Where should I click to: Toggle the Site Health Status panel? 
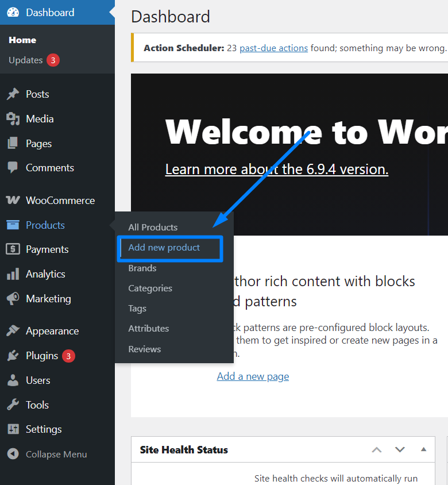(x=423, y=449)
